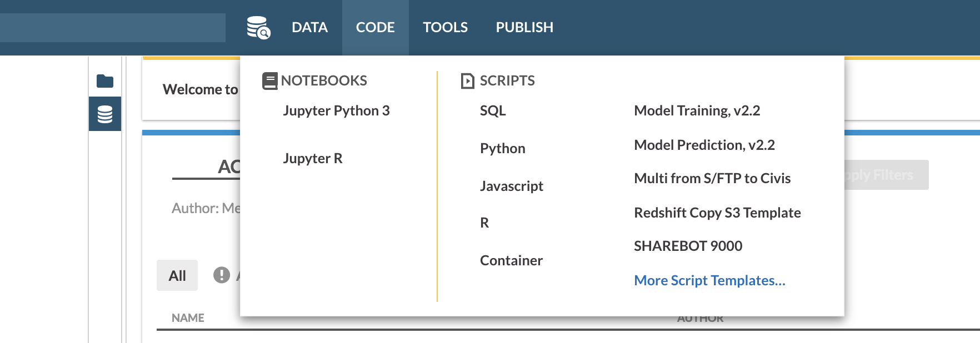Click the Scripts document icon

pos(468,81)
